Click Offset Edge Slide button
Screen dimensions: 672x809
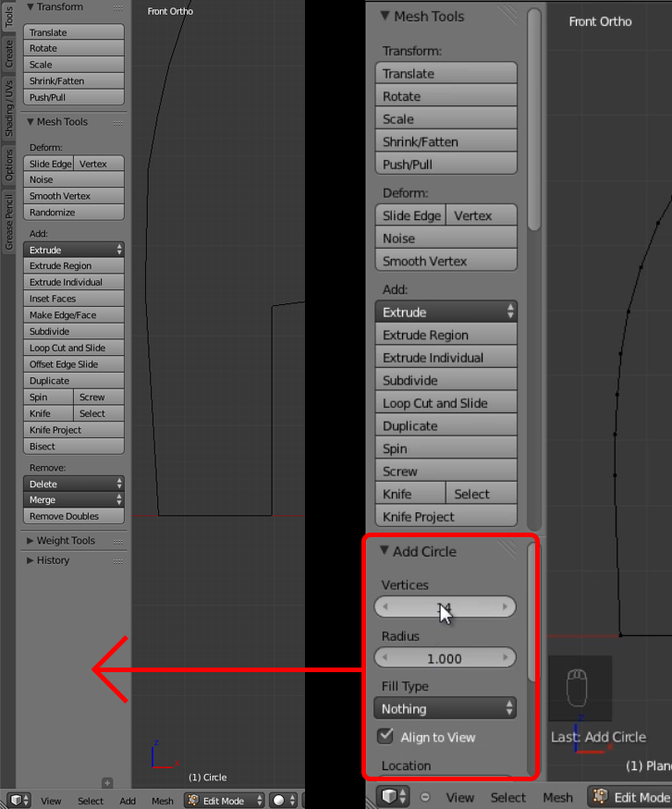[74, 364]
